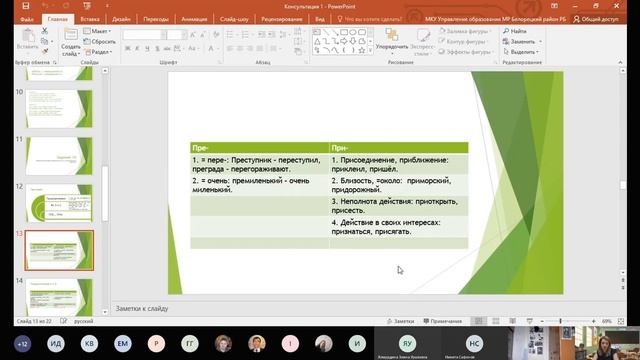The height and width of the screenshot is (360, 640).
Task: Click the fit slide to window icon
Action: (621, 322)
